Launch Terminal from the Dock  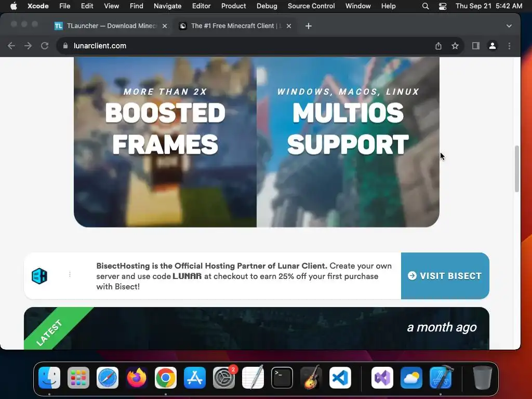(x=282, y=378)
